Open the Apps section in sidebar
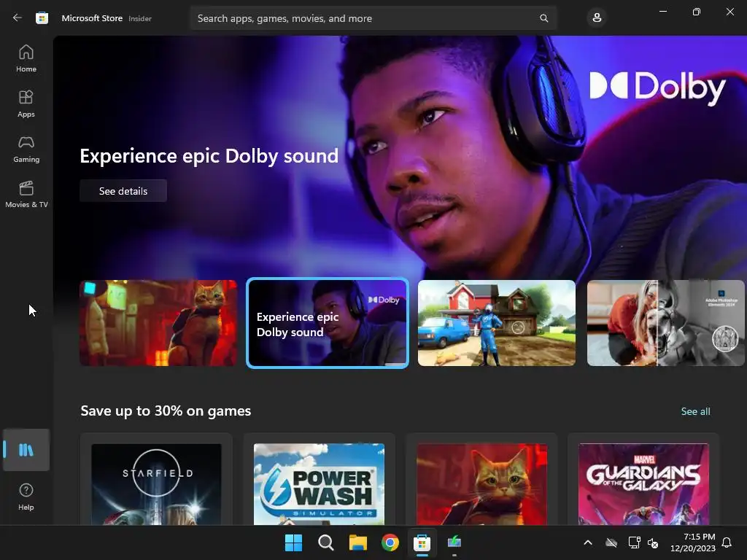 26,104
